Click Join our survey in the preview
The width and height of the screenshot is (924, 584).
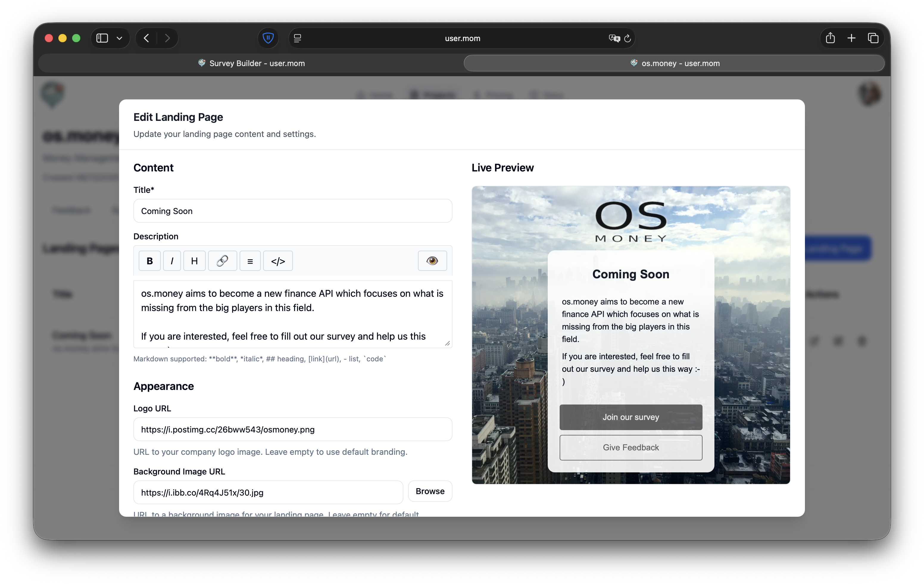pos(630,417)
